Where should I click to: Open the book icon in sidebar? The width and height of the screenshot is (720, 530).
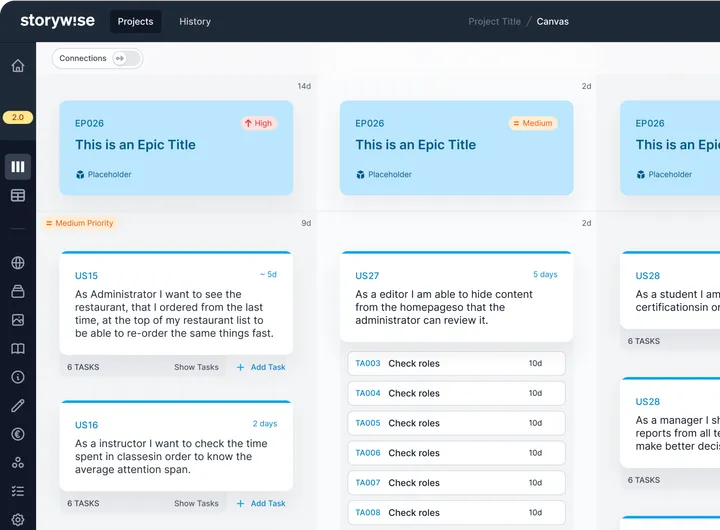coord(18,349)
